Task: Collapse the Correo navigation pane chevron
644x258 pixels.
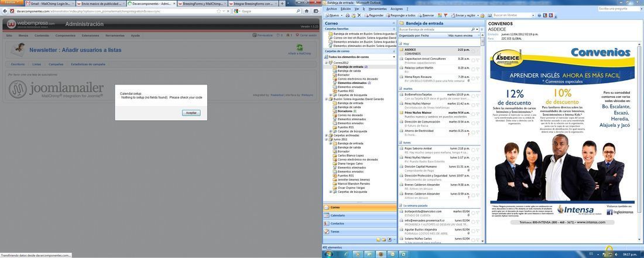Action: (x=393, y=23)
